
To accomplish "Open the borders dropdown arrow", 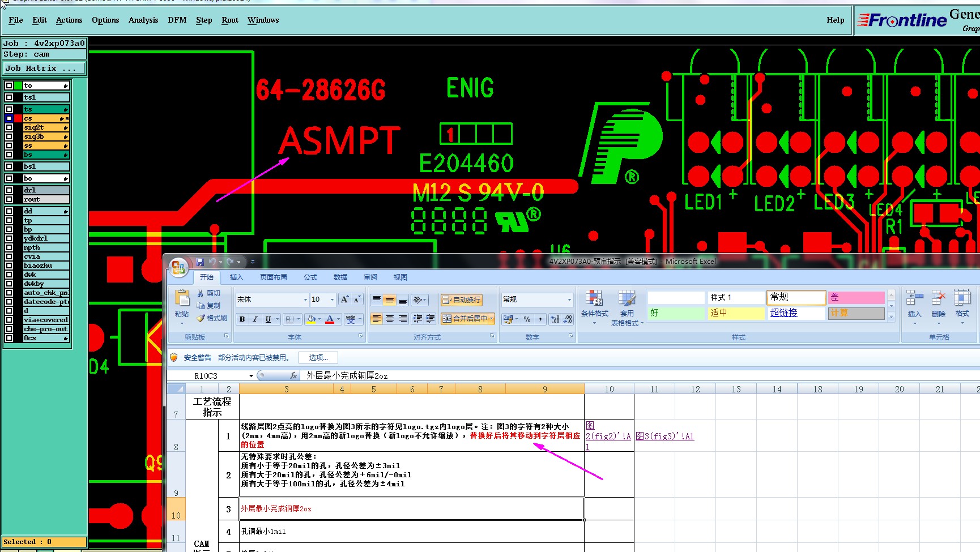I will pos(299,319).
